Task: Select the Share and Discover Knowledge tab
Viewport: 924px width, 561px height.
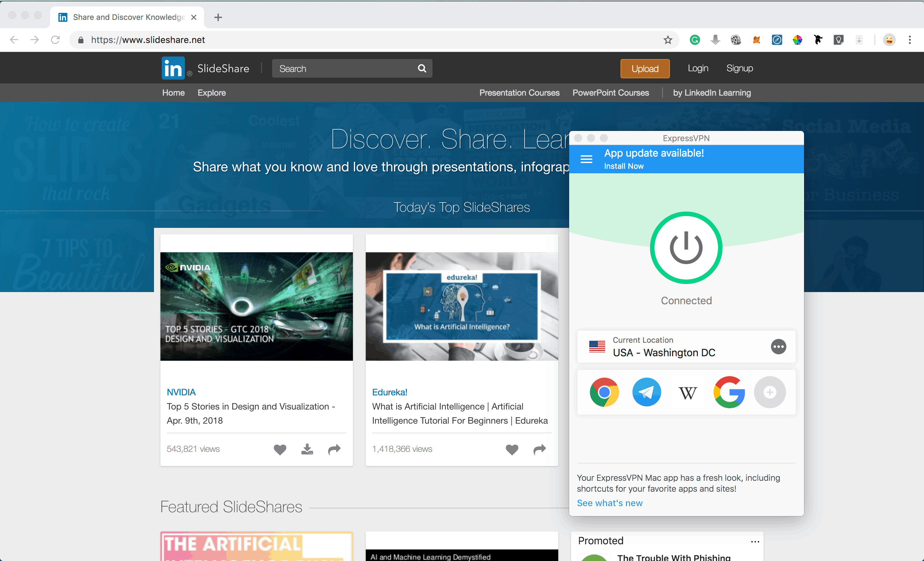Action: pyautogui.click(x=127, y=17)
